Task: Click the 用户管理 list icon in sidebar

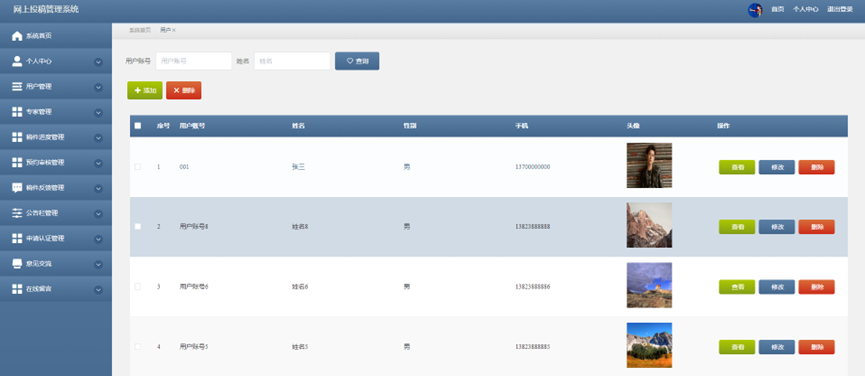Action: pyautogui.click(x=17, y=87)
